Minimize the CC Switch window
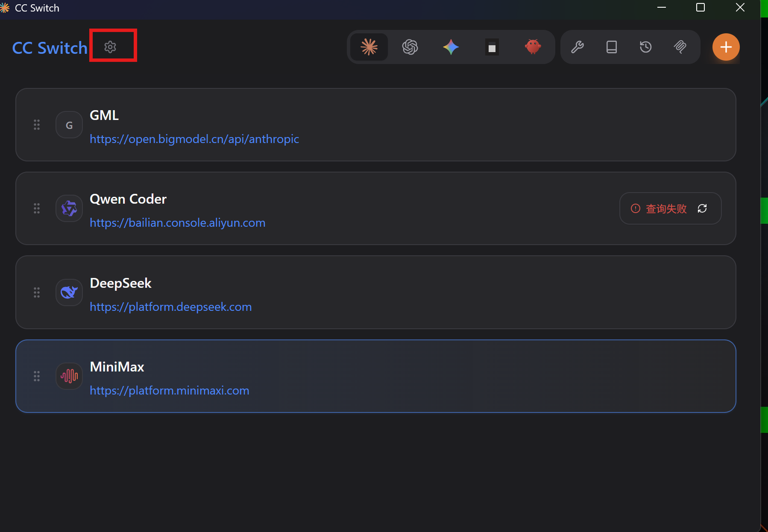 click(x=662, y=8)
